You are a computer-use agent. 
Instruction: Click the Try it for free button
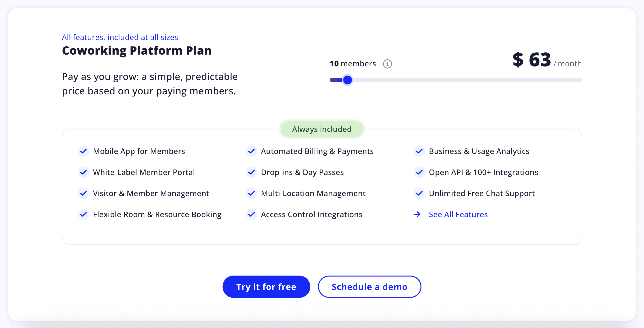266,287
